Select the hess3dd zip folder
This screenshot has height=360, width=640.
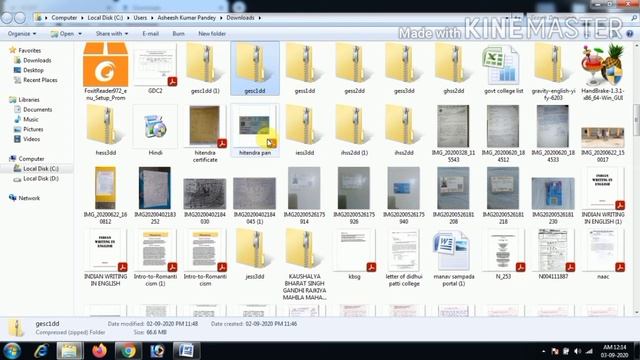105,126
